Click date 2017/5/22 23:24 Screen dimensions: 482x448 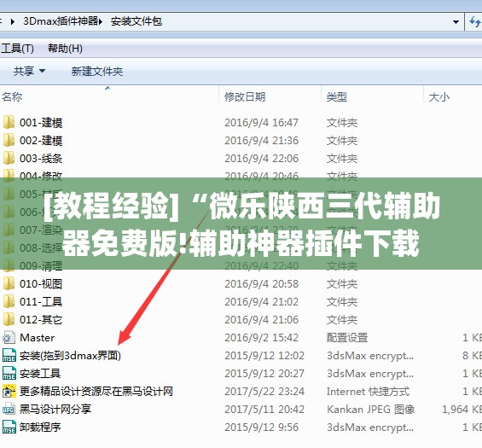click(x=264, y=392)
